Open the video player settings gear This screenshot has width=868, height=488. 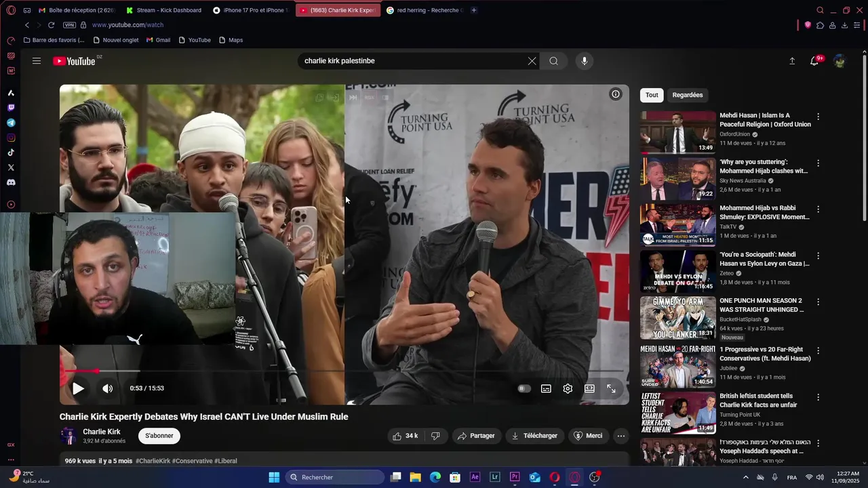click(x=568, y=388)
